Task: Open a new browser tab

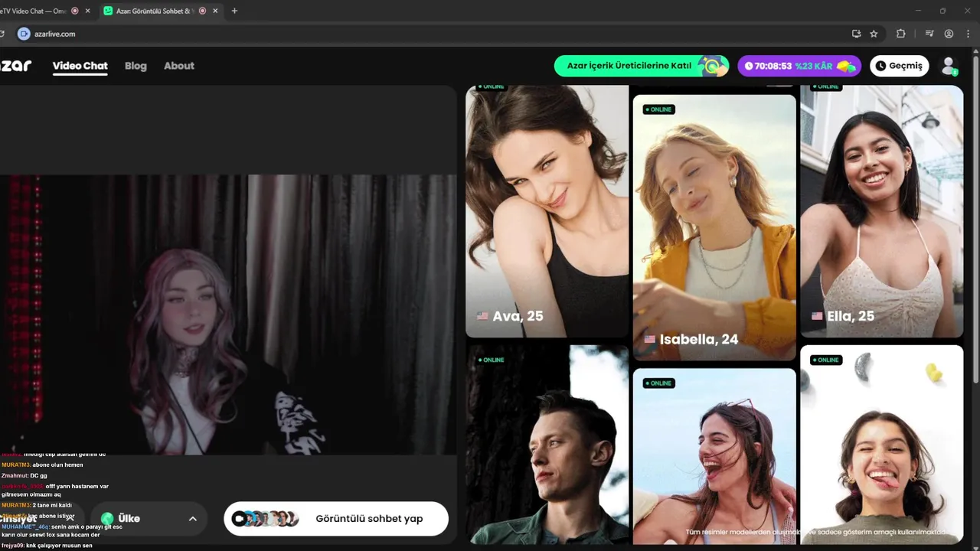Action: 234,11
